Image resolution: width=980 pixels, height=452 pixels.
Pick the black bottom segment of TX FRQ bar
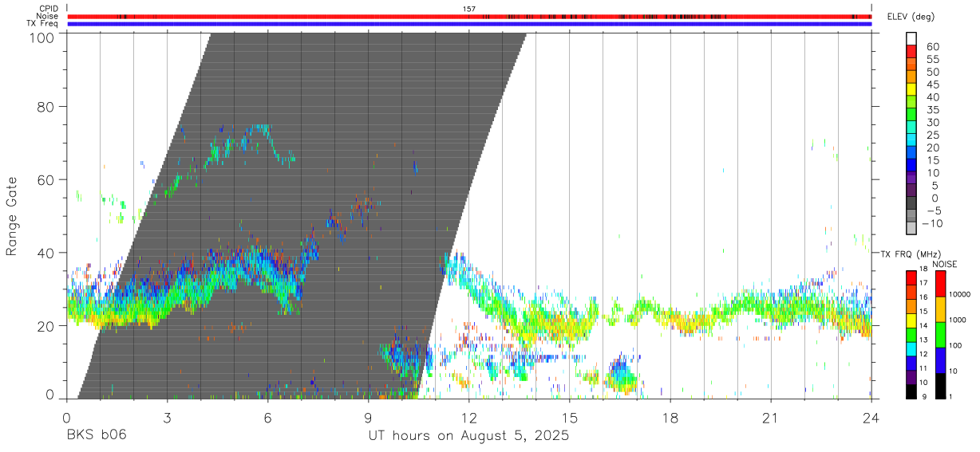tap(911, 391)
